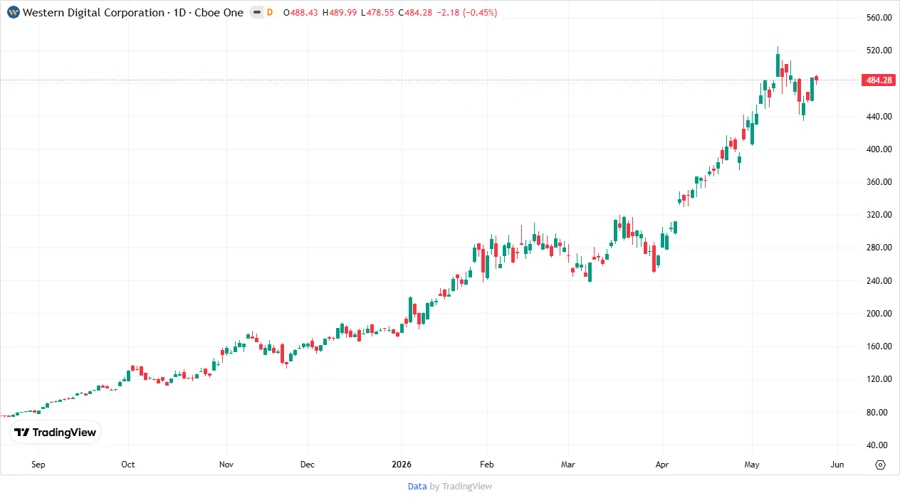900x498 pixels.
Task: Click the 560.00 price axis label
Action: tap(879, 18)
